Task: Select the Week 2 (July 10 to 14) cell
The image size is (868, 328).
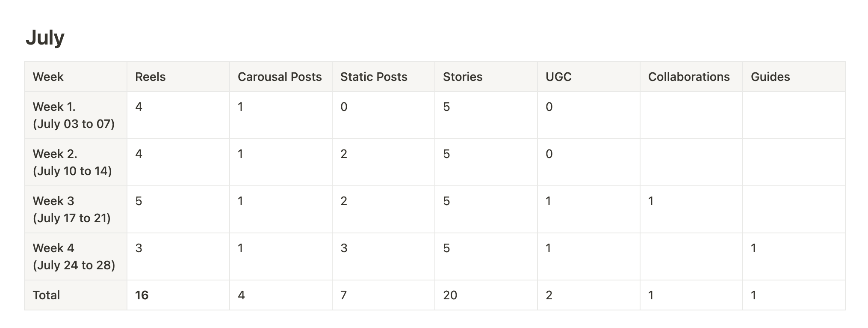Action: point(76,162)
